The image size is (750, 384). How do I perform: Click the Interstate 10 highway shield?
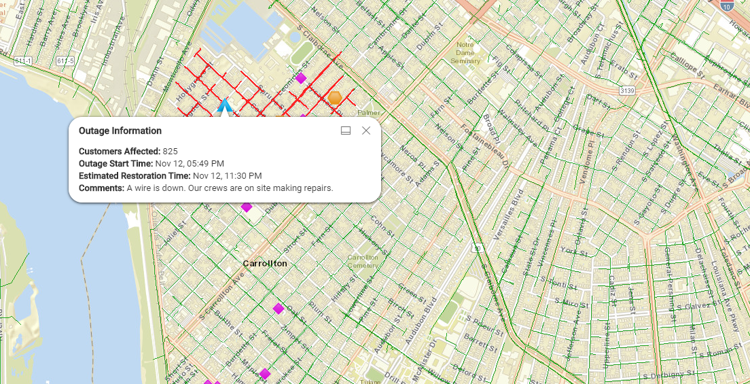[x=728, y=5]
